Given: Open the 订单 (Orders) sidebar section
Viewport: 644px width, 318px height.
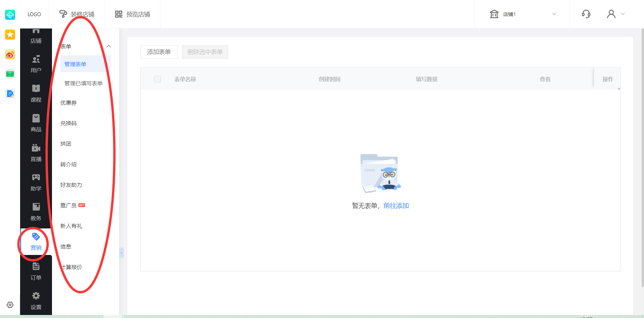Looking at the screenshot, I should pyautogui.click(x=36, y=271).
